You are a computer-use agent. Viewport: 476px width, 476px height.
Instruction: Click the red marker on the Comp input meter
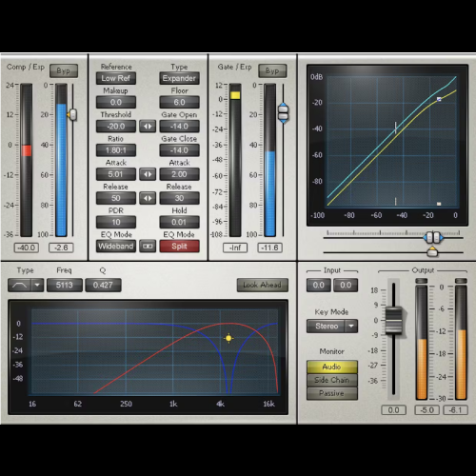pos(27,150)
